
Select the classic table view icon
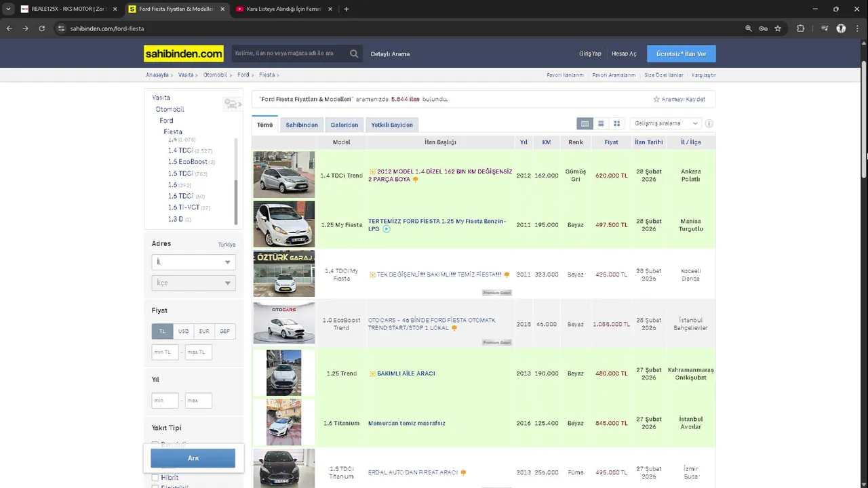point(585,123)
